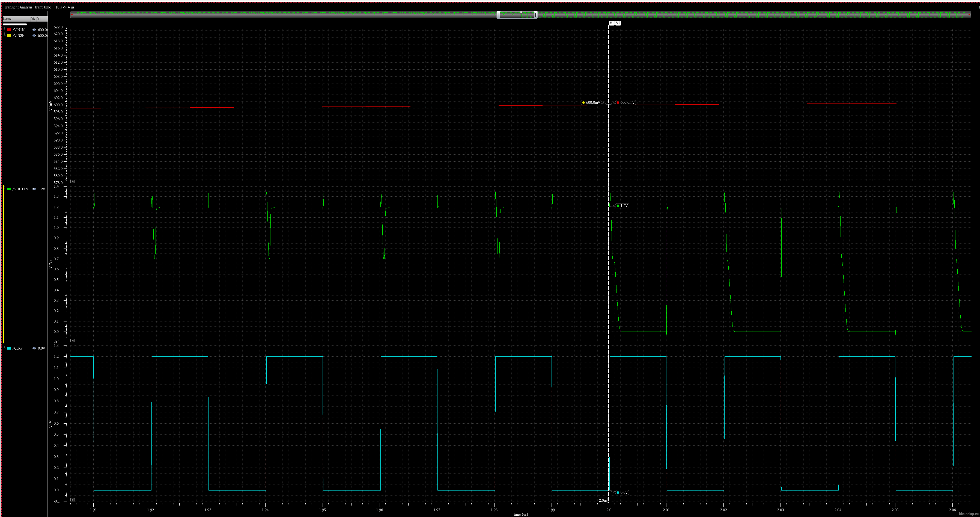980x517 pixels.
Task: Click the cyan 0.0V marker label
Action: pyautogui.click(x=622, y=492)
